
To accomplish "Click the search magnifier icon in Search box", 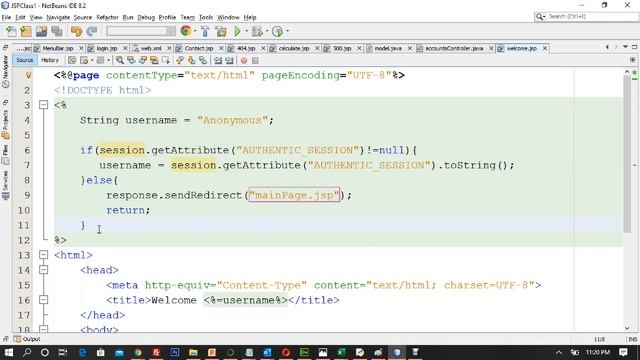I will (x=540, y=16).
